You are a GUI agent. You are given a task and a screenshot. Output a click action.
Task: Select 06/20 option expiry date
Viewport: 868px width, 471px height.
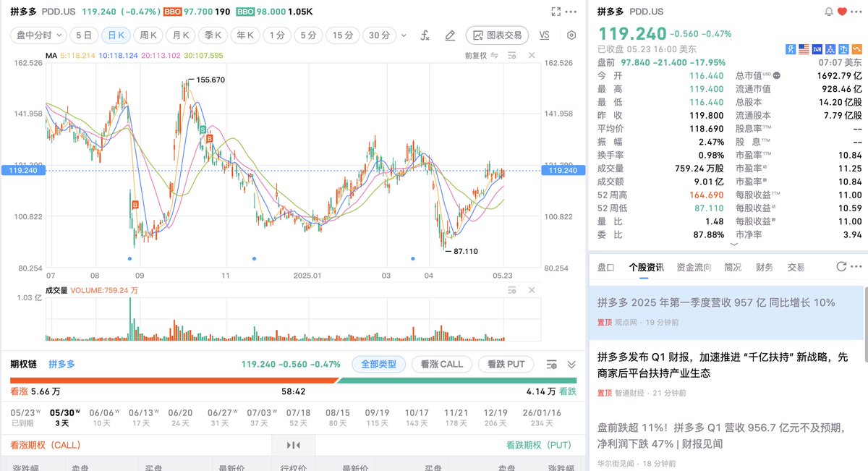point(179,417)
